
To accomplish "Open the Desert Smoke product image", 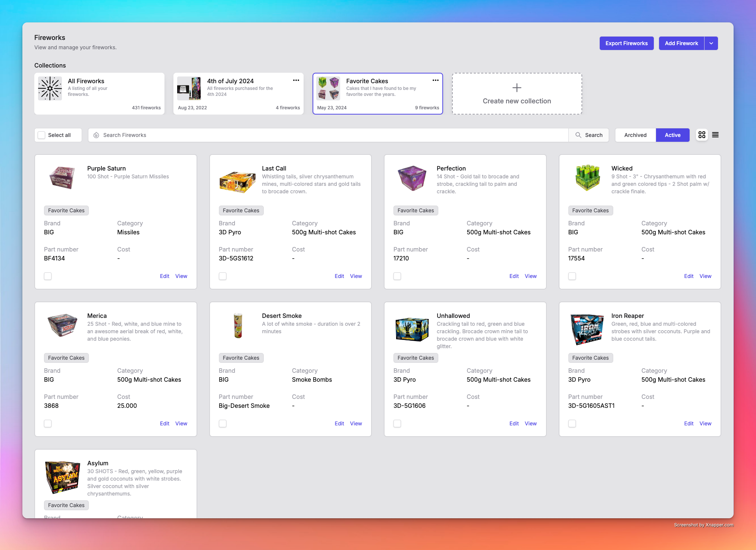I will pos(238,325).
